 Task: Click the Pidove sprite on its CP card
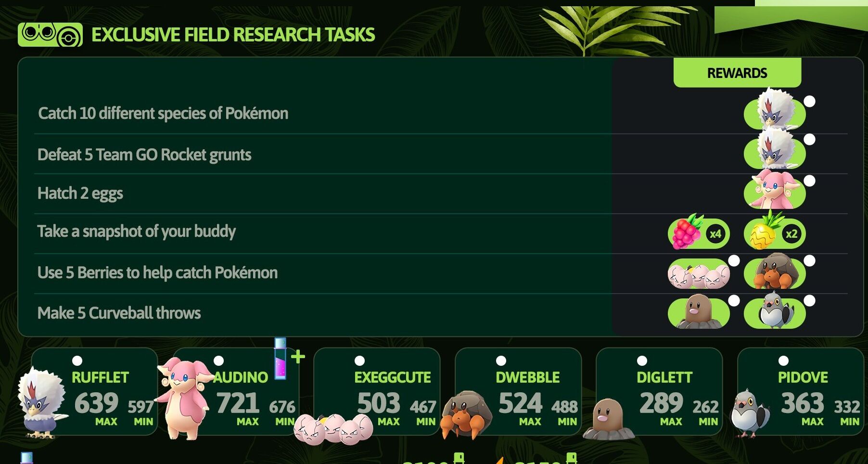click(x=750, y=413)
